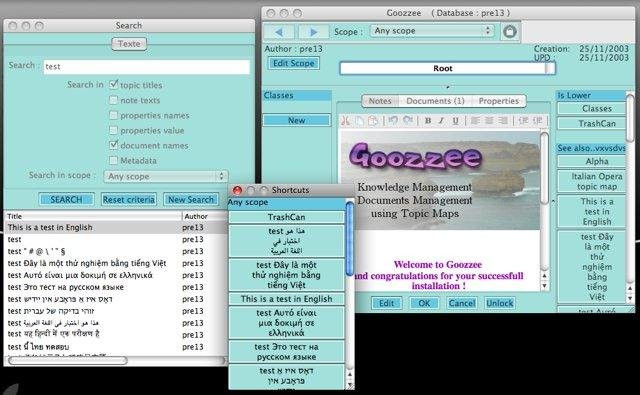
Task: Click the Reset criteria button
Action: point(129,200)
